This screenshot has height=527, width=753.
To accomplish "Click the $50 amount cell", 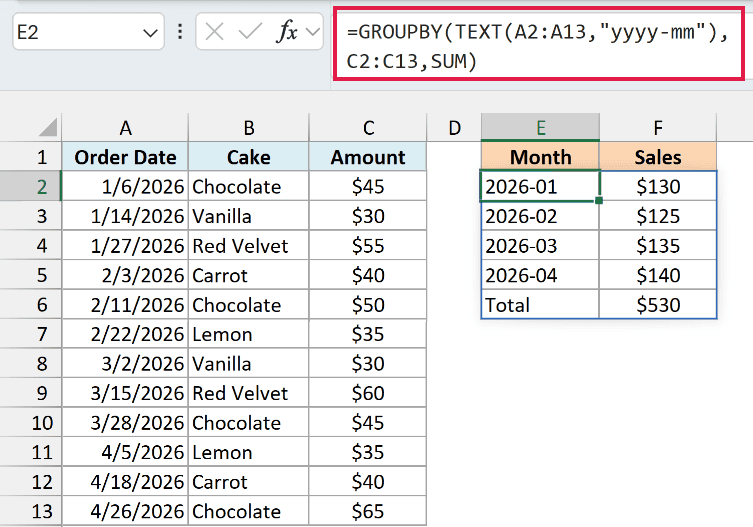I will point(368,305).
